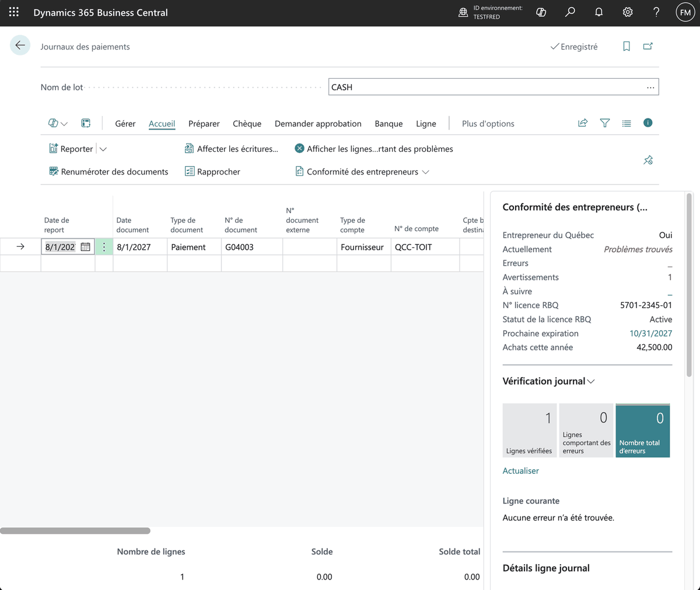Click the list view options icon
The image size is (700, 590).
point(626,123)
